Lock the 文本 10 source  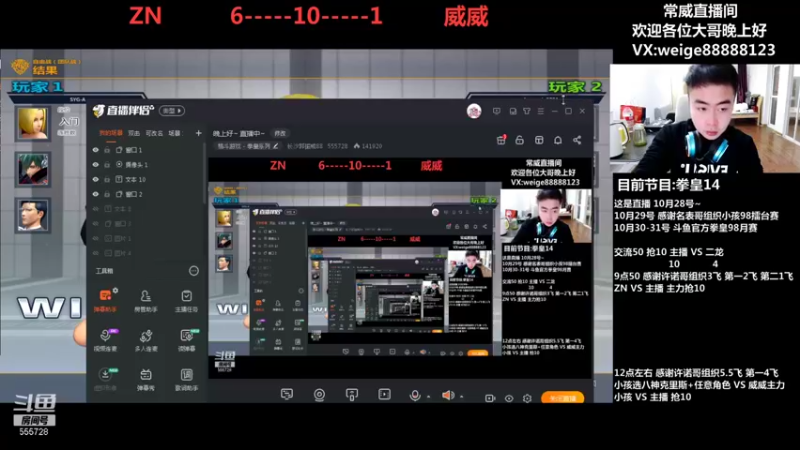coord(107,180)
